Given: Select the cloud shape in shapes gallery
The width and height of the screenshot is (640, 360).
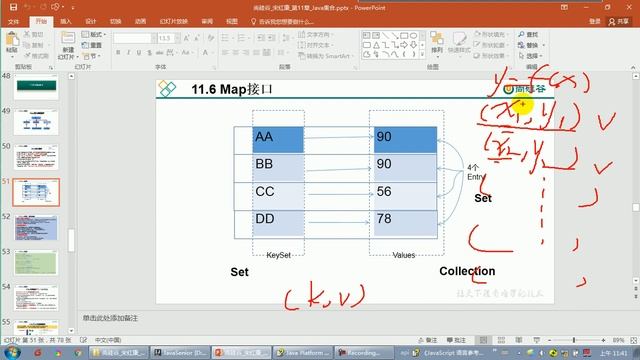Looking at the screenshot, I should (367, 54).
